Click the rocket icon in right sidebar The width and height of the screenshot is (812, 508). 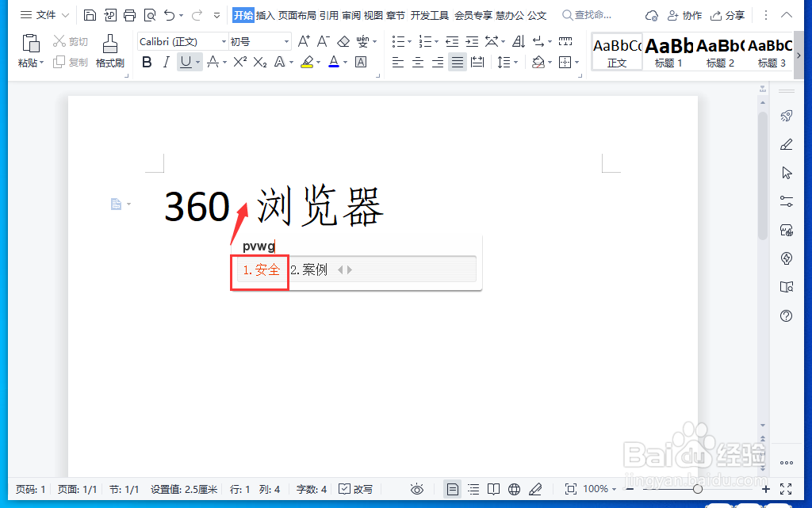(x=786, y=116)
